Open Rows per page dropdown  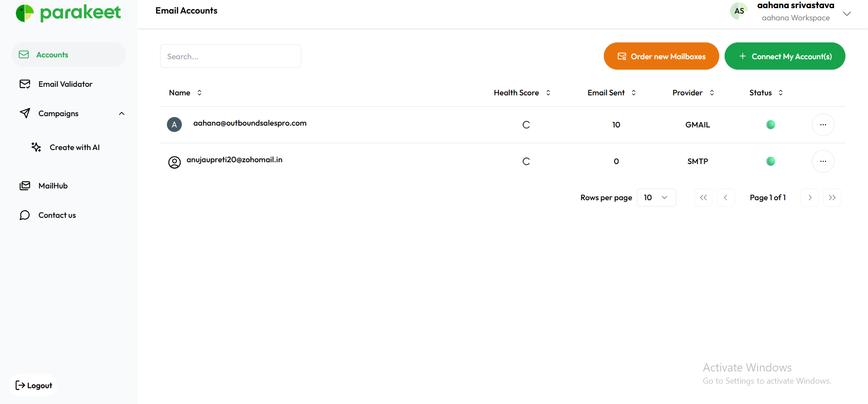point(656,197)
